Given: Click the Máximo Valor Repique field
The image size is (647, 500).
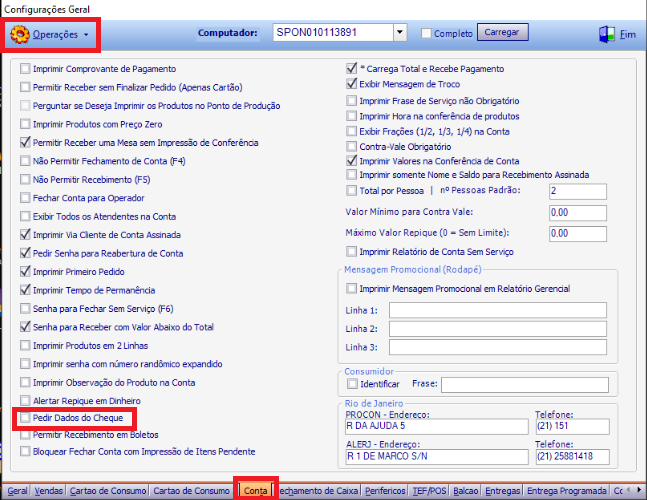Looking at the screenshot, I should pos(578,233).
